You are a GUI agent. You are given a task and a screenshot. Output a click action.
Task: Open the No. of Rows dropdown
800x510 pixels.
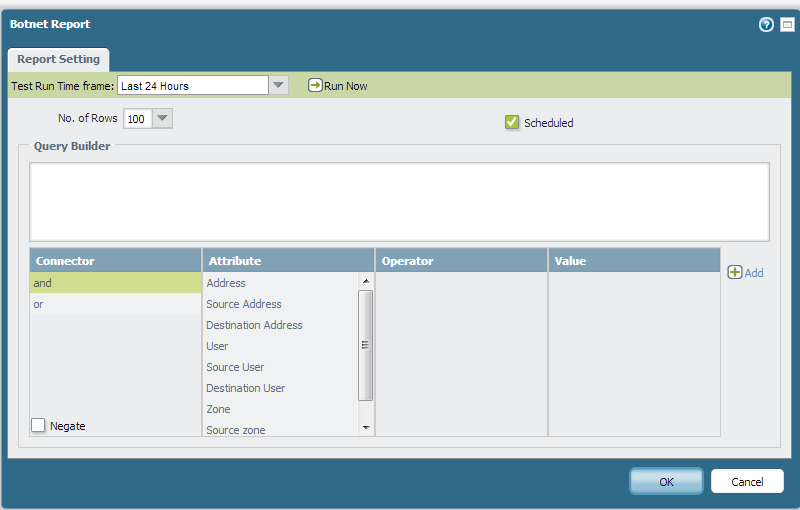point(162,118)
